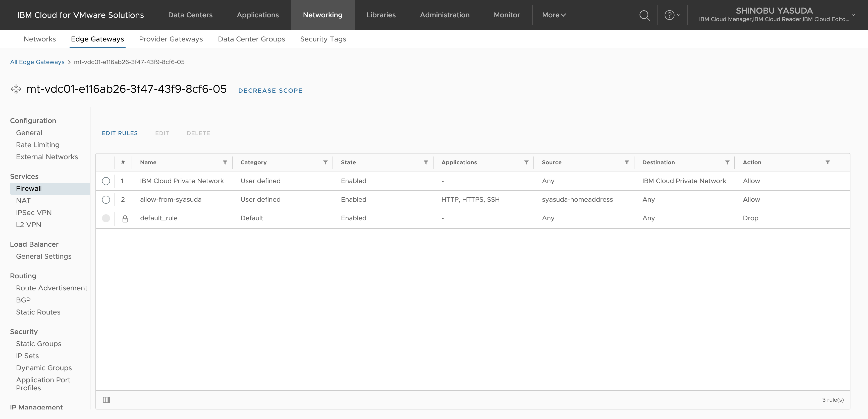Select the allow-from-syasuda rule radio
The height and width of the screenshot is (419, 868).
(x=106, y=199)
